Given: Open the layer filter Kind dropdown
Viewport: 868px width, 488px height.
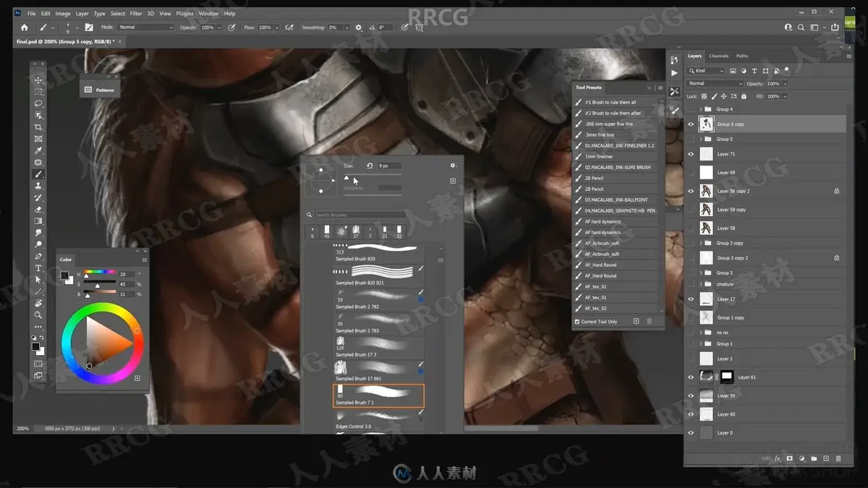Looking at the screenshot, I should (x=707, y=71).
